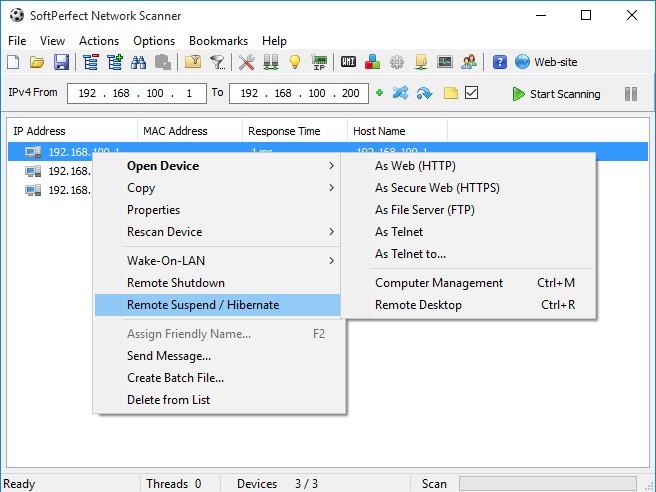Screen dimensions: 656x492
Task: Select Delete from List
Action: [218, 400]
